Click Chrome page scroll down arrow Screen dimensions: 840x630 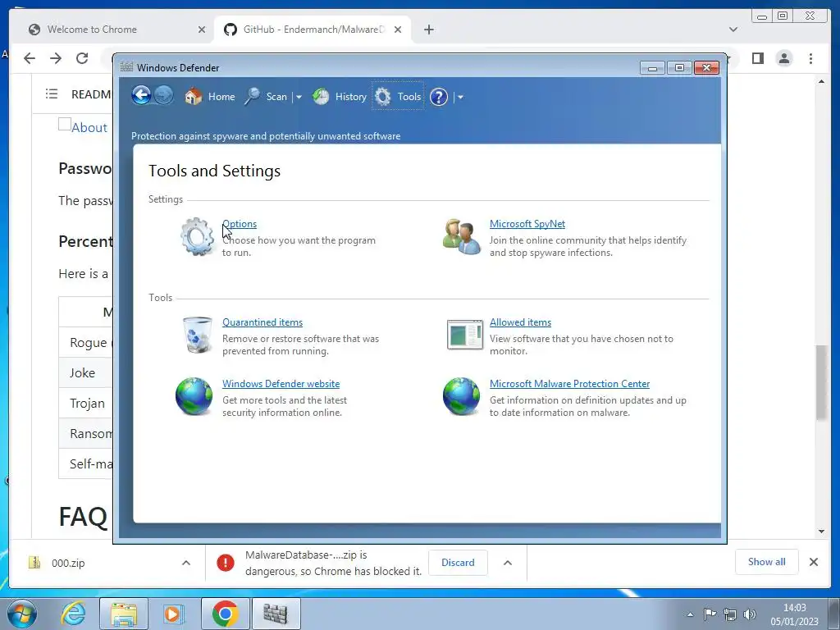(821, 532)
